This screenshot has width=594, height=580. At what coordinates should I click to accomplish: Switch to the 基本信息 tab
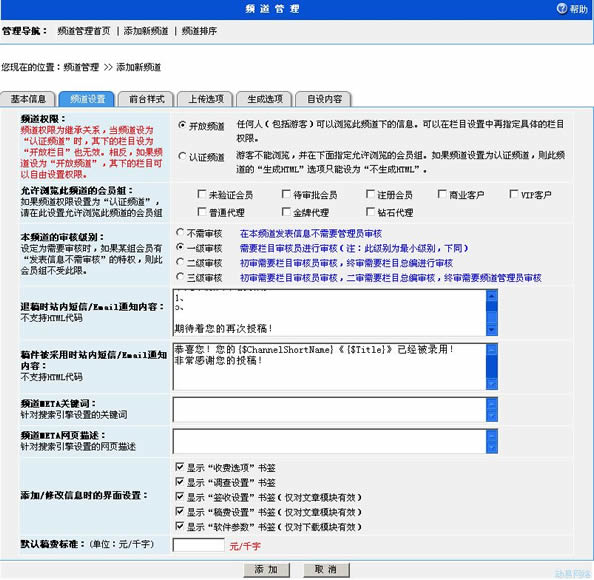pyautogui.click(x=28, y=99)
